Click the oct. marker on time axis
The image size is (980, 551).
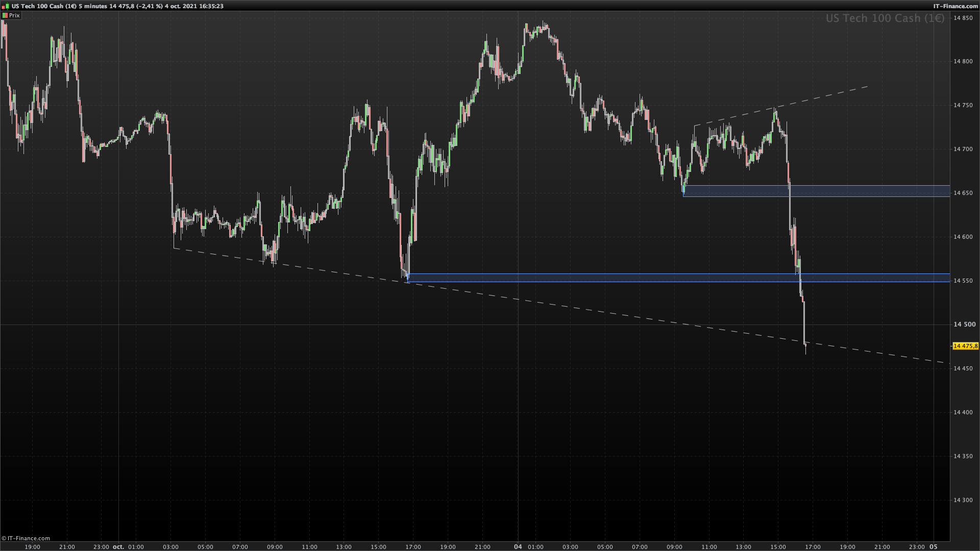pos(118,546)
